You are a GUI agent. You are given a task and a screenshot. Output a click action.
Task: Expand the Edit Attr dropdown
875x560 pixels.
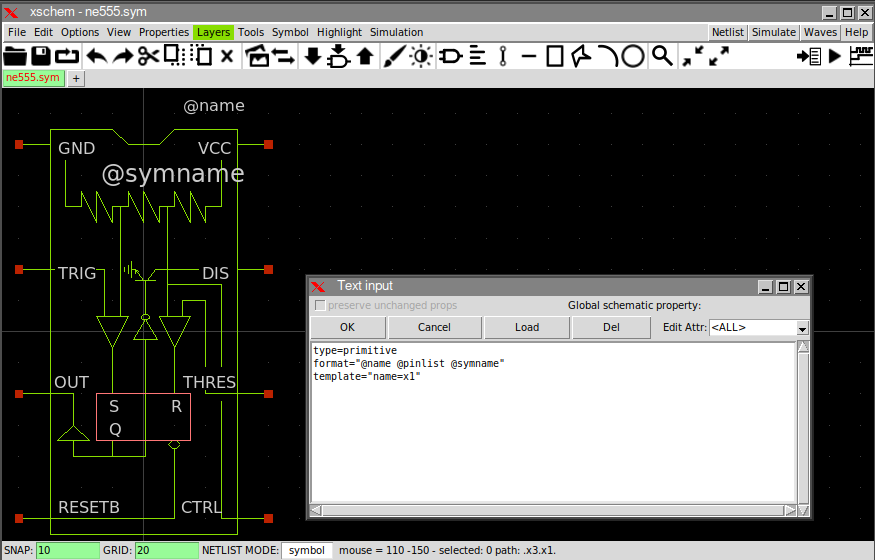click(x=802, y=328)
